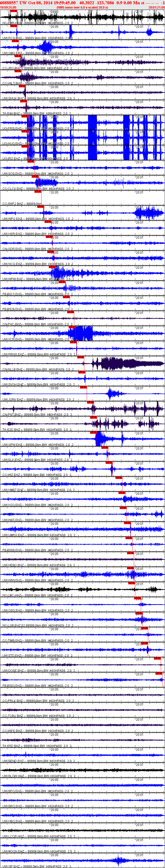Select the red pick marker on TA I04A trace
Viewport: 165px width, 868px height.
24,101
